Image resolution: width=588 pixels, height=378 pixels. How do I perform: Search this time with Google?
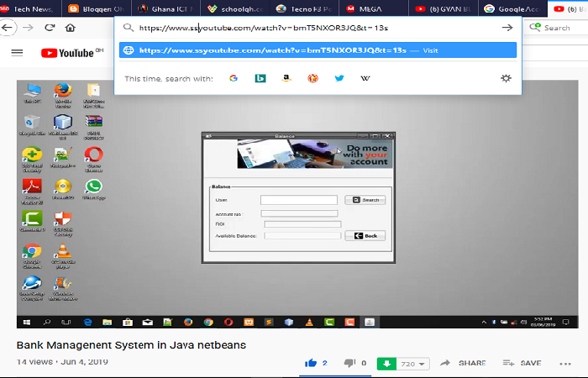[x=233, y=78]
